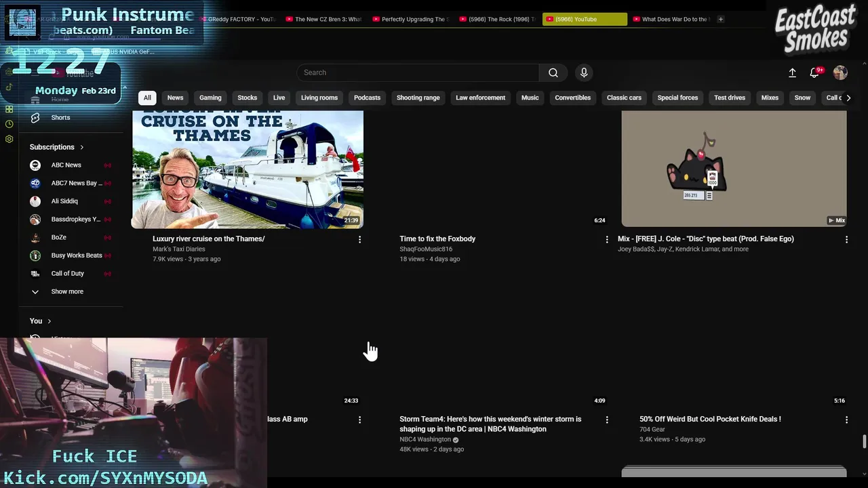Image resolution: width=868 pixels, height=488 pixels.
Task: Open the account avatar menu
Action: 840,73
